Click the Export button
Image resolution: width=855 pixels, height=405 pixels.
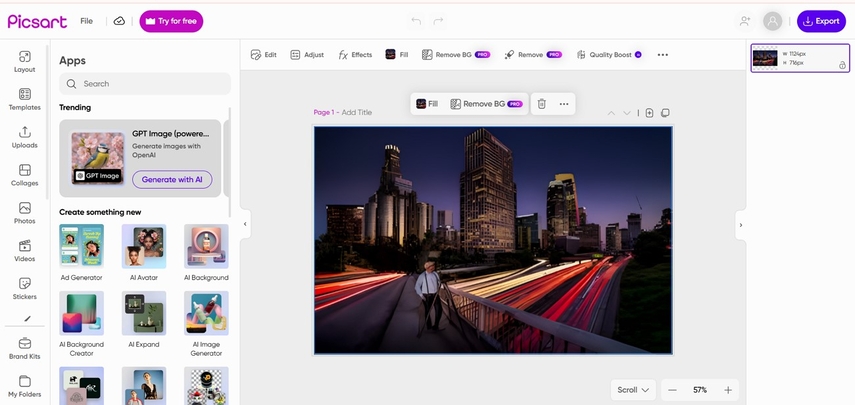(821, 21)
